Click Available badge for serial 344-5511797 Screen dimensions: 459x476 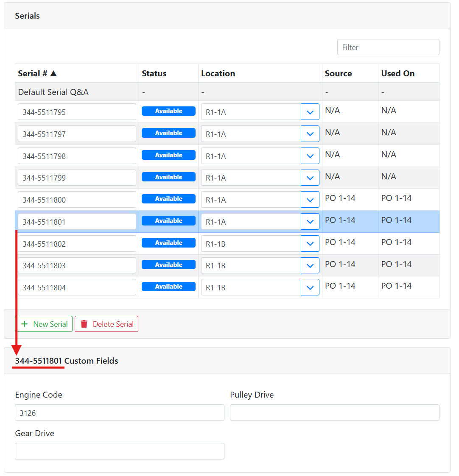(168, 133)
